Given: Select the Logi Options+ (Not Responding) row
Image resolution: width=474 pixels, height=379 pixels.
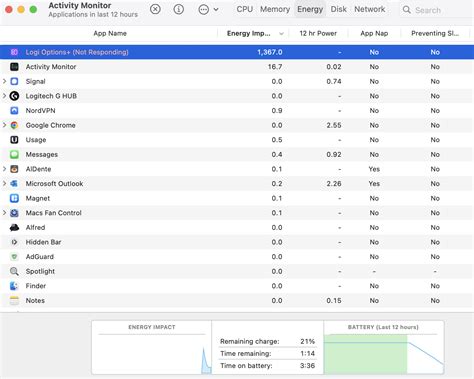Looking at the screenshot, I should [237, 52].
